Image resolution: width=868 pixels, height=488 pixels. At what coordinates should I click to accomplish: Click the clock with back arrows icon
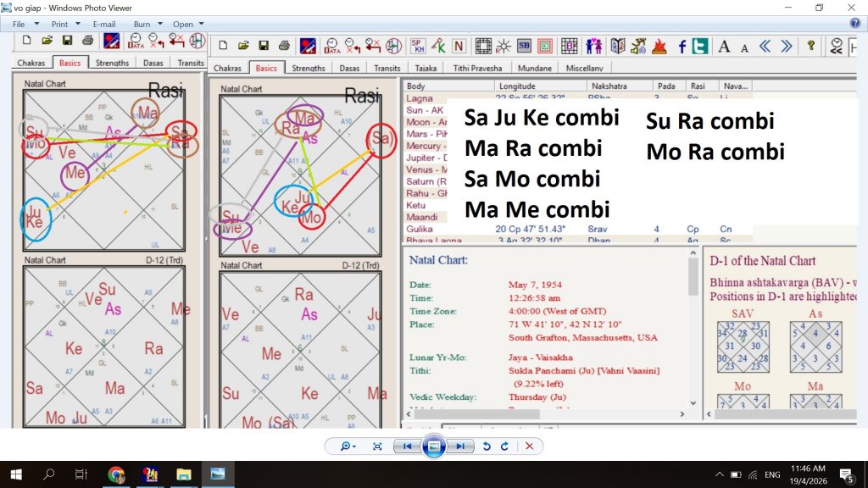click(837, 46)
